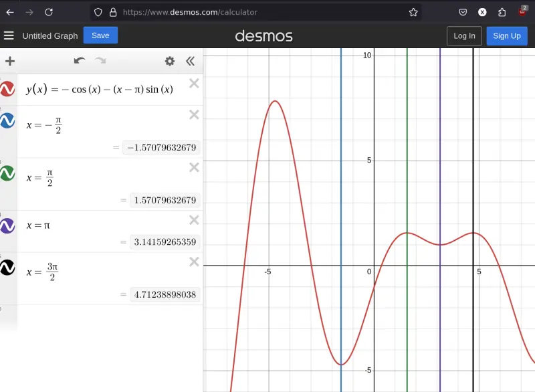535x392 pixels.
Task: Collapse the expression list panel
Action: coord(191,61)
